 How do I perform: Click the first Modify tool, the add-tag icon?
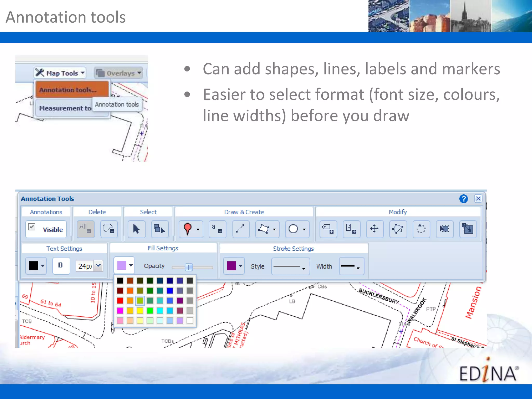point(328,229)
